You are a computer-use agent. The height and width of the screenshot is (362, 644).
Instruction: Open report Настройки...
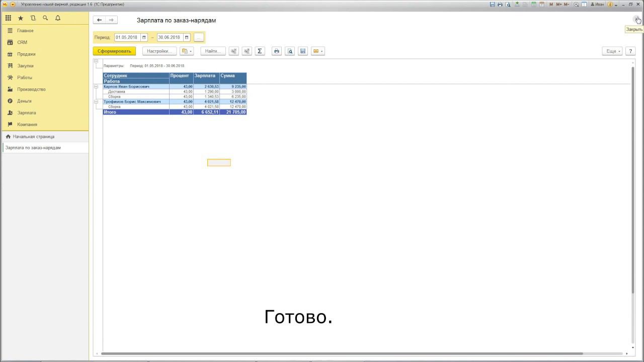point(159,51)
